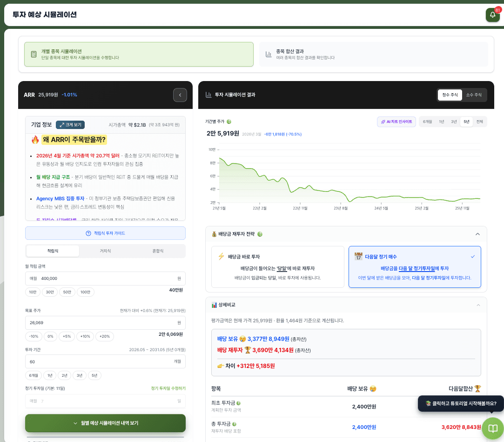Click the money bag icon in 배당금 재투자 전략

214,234
